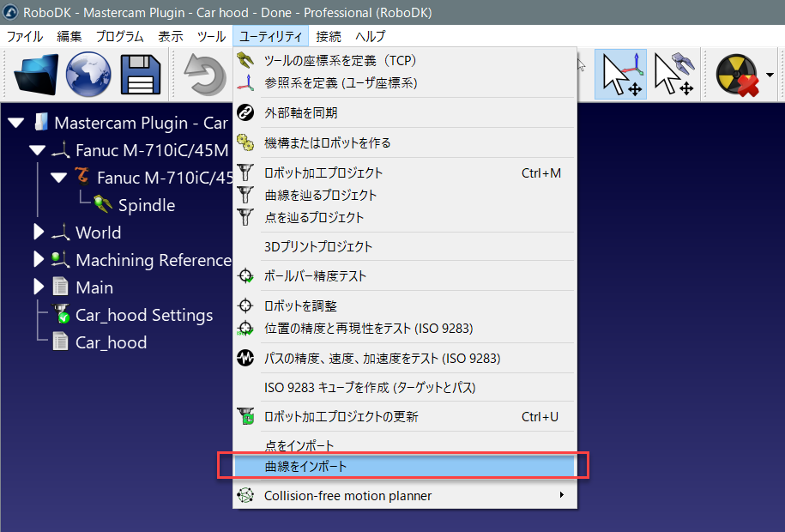The image size is (785, 532).
Task: Choose ロボットを調整 from the menu
Action: [x=405, y=305]
